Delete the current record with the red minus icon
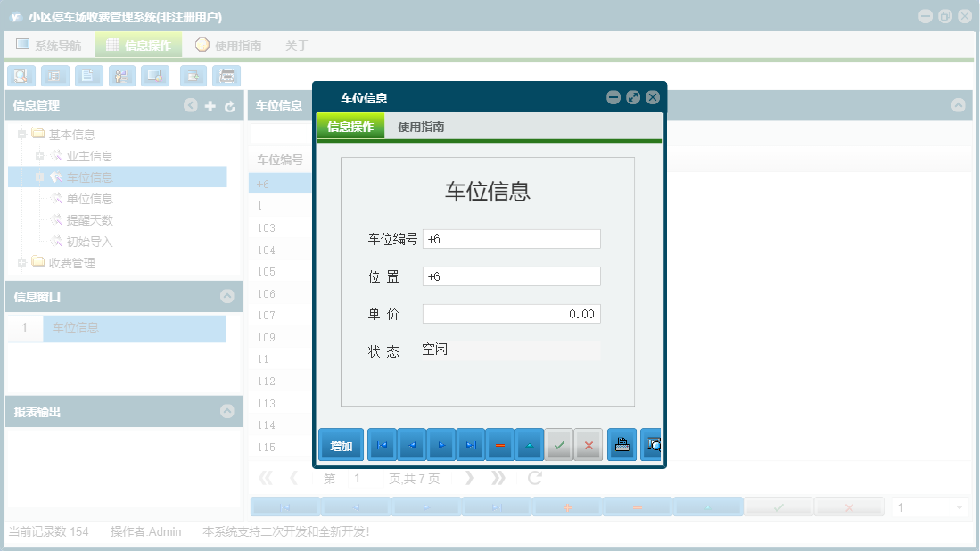Viewport: 980px width, 551px height. click(499, 444)
